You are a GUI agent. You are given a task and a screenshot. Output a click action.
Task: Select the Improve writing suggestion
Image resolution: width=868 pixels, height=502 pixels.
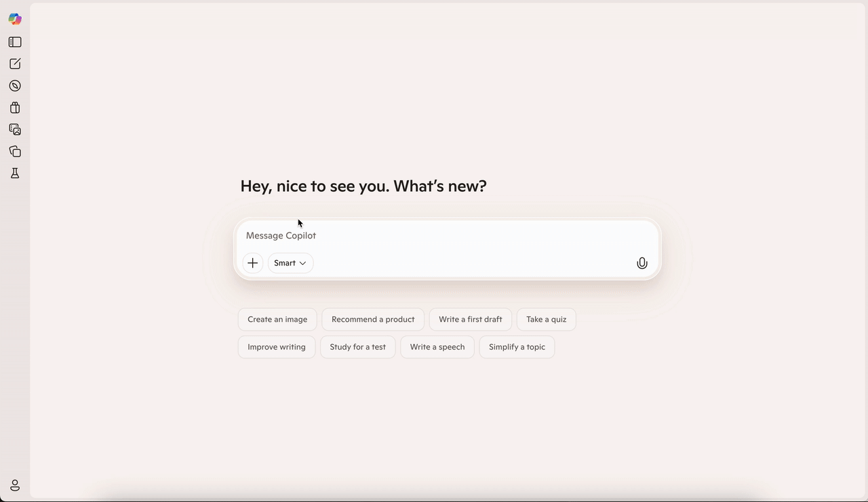[276, 347]
